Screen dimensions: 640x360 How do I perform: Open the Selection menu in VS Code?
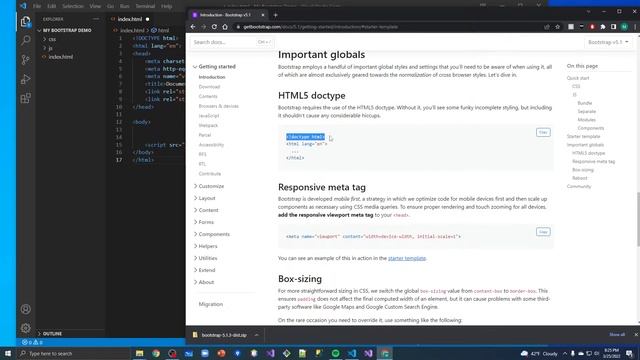coord(73,6)
